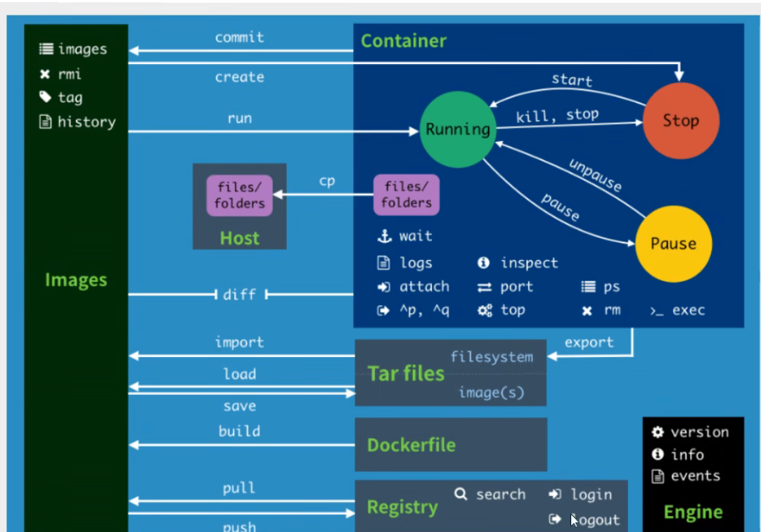Click the 'save' label
Viewport: 761px width, 532px height.
pyautogui.click(x=240, y=406)
